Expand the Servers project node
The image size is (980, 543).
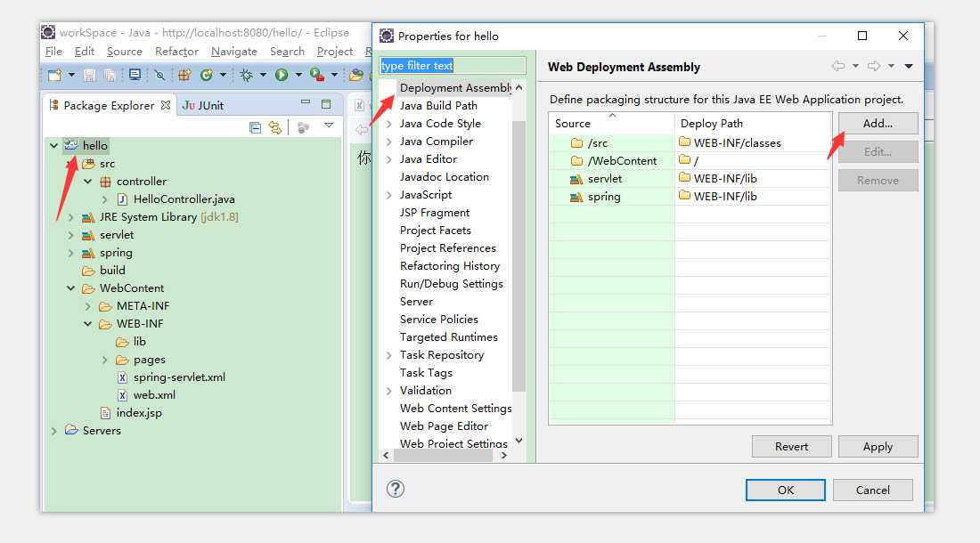click(54, 431)
